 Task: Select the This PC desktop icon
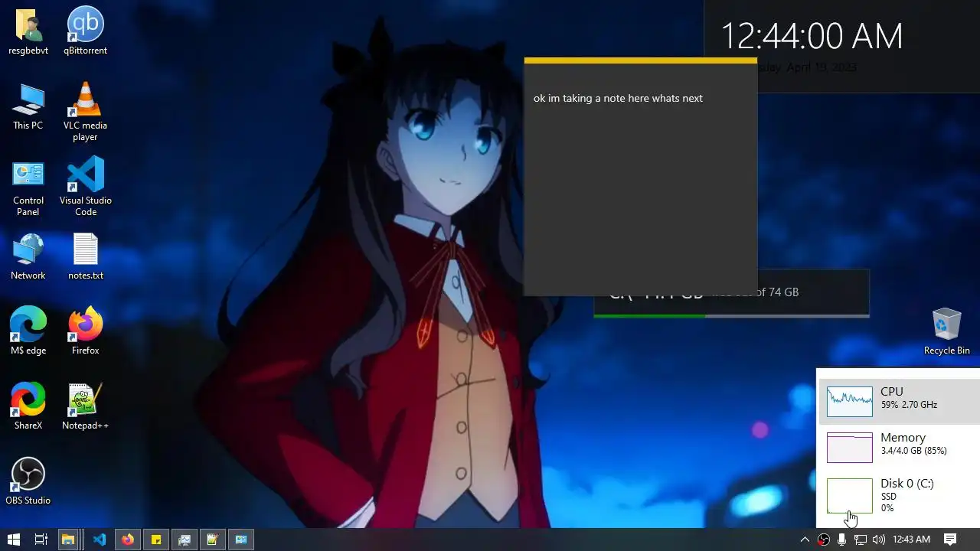(28, 106)
